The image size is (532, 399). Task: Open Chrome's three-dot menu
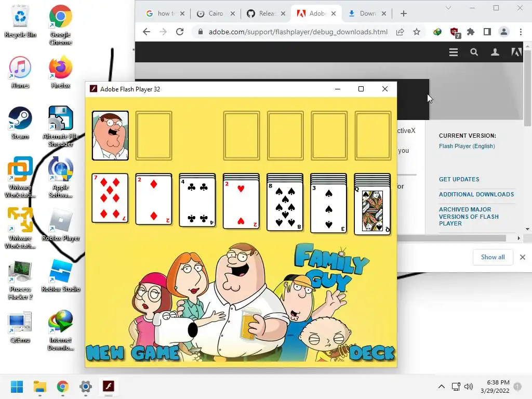pyautogui.click(x=521, y=32)
